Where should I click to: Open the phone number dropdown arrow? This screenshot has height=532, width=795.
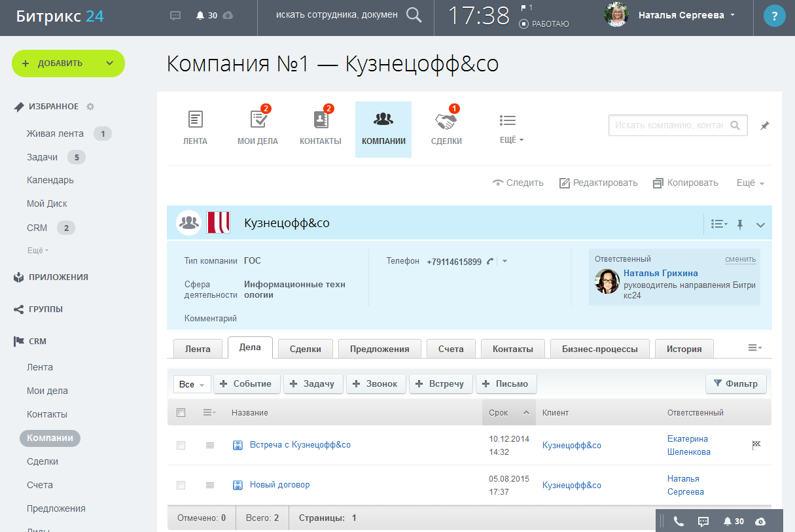tap(504, 261)
